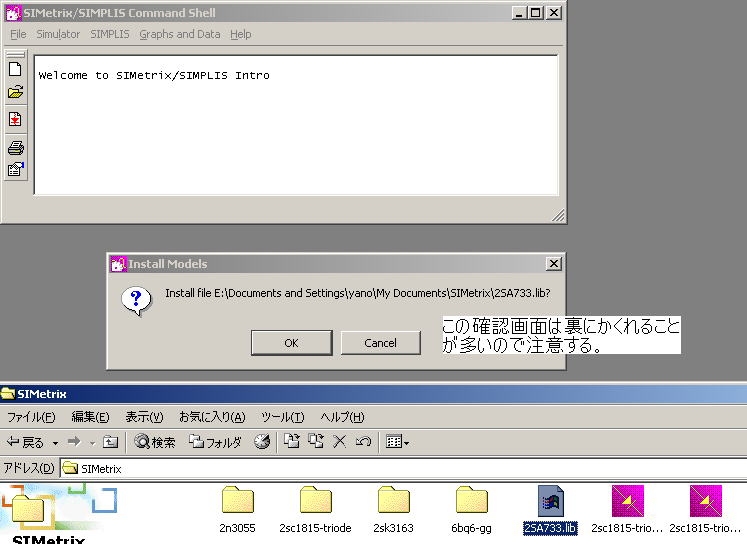Open ファイル(F) menu in Explorer window
Image resolution: width=747 pixels, height=544 pixels.
(x=31, y=417)
